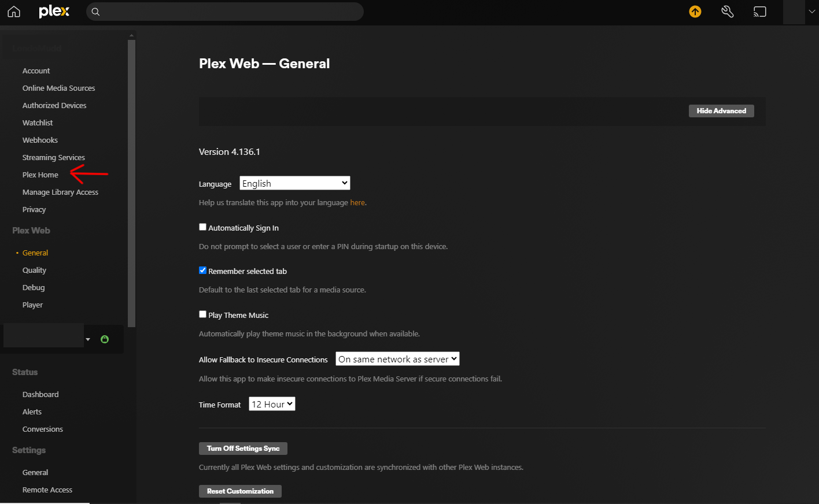Open Plex Web Player settings
Viewport: 819px width, 504px height.
click(x=32, y=305)
